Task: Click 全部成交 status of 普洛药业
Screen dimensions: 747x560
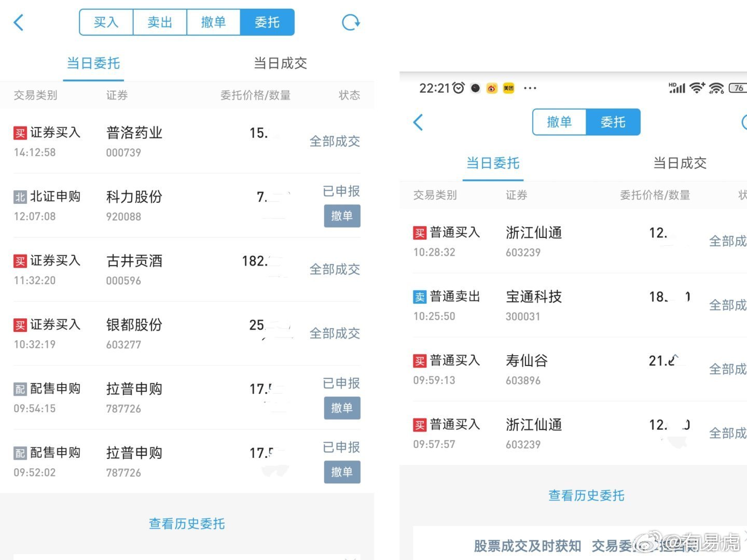Action: pyautogui.click(x=335, y=142)
